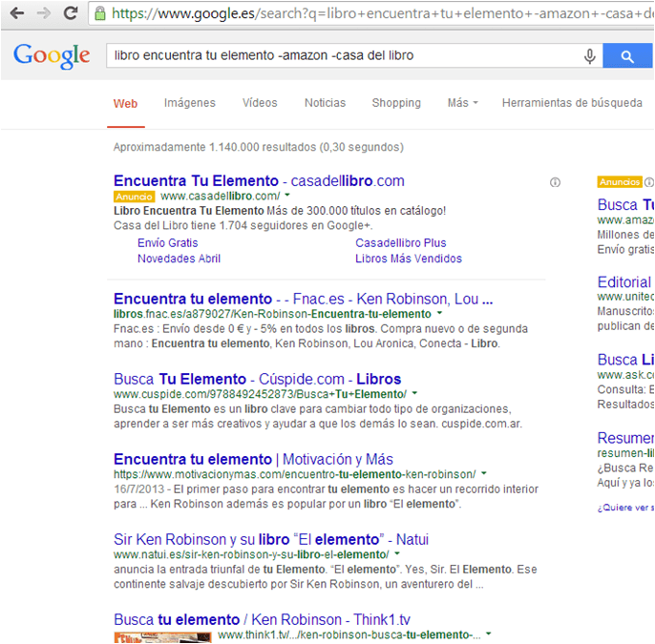Open info icon next to right-side Anuncios label
The height and width of the screenshot is (644, 655).
tap(649, 182)
